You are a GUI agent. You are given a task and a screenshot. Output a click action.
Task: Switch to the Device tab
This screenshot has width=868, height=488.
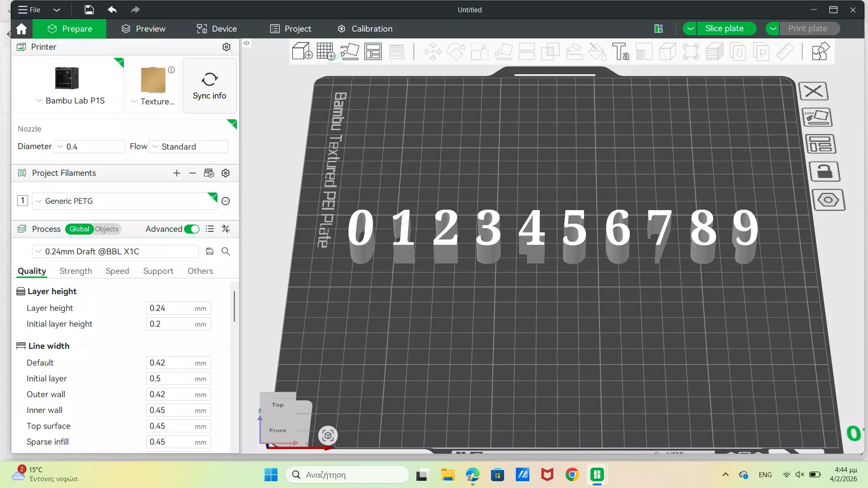pos(217,28)
